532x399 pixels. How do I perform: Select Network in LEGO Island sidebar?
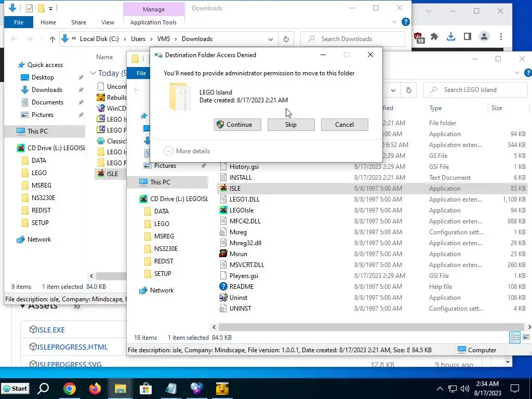162,290
